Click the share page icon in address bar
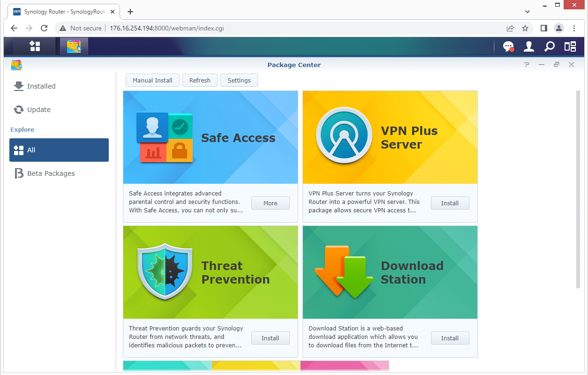Image resolution: width=588 pixels, height=375 pixels. 510,28
